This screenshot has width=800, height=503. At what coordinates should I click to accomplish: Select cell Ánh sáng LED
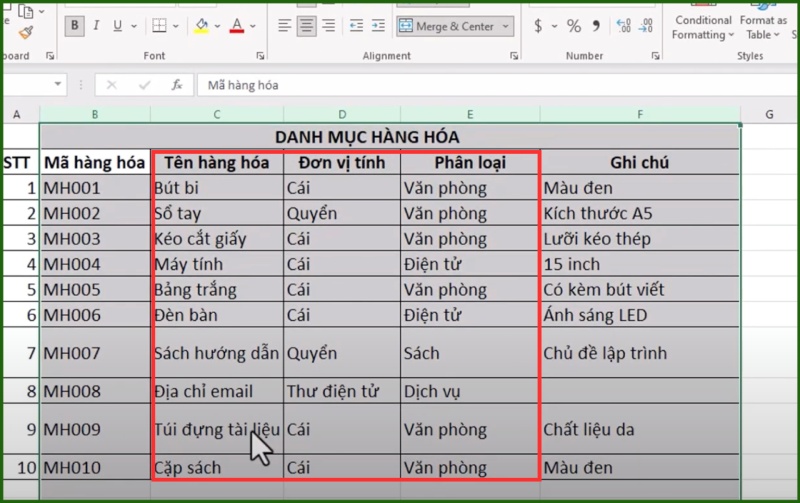pyautogui.click(x=640, y=315)
